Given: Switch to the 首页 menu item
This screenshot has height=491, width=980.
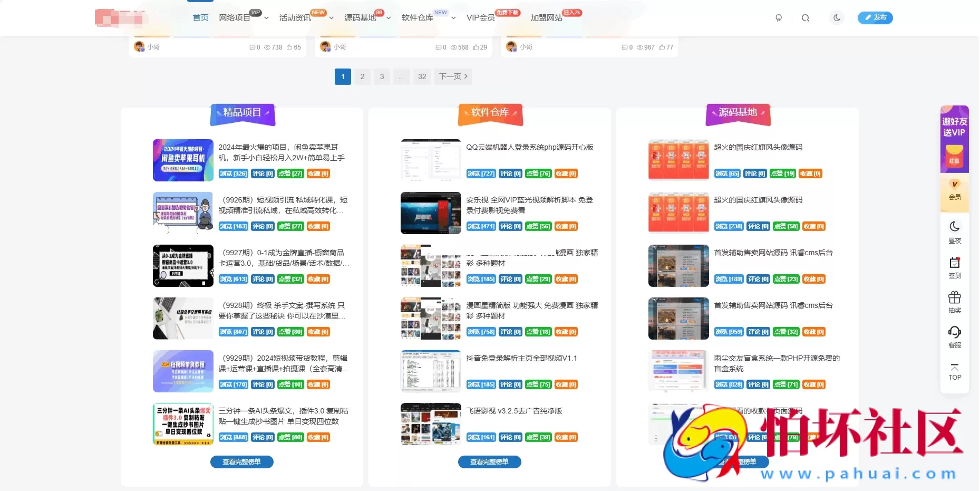Looking at the screenshot, I should tap(200, 17).
